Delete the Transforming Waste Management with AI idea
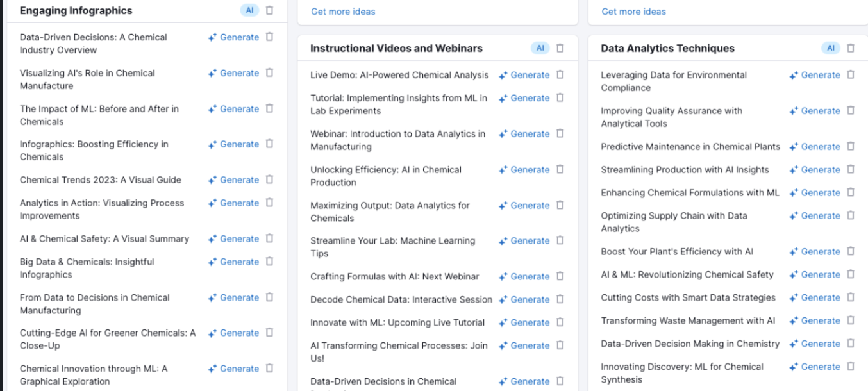This screenshot has height=391, width=868. [x=851, y=321]
